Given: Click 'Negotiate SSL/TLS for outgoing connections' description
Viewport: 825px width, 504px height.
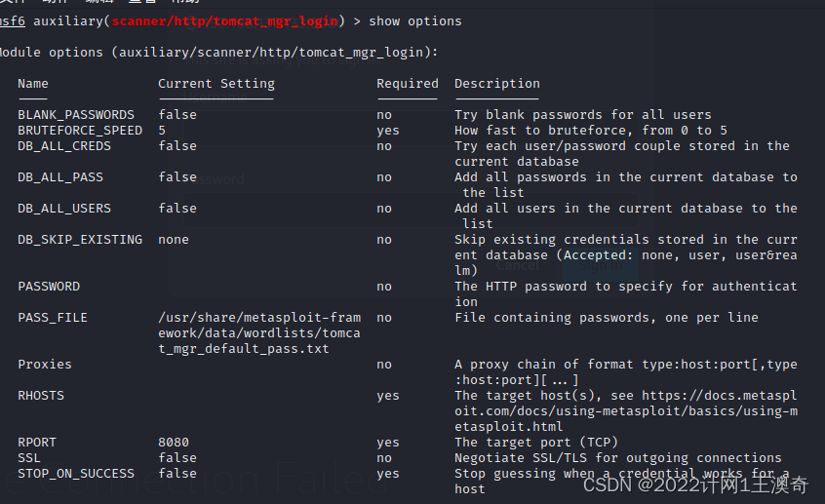Looking at the screenshot, I should point(618,458).
